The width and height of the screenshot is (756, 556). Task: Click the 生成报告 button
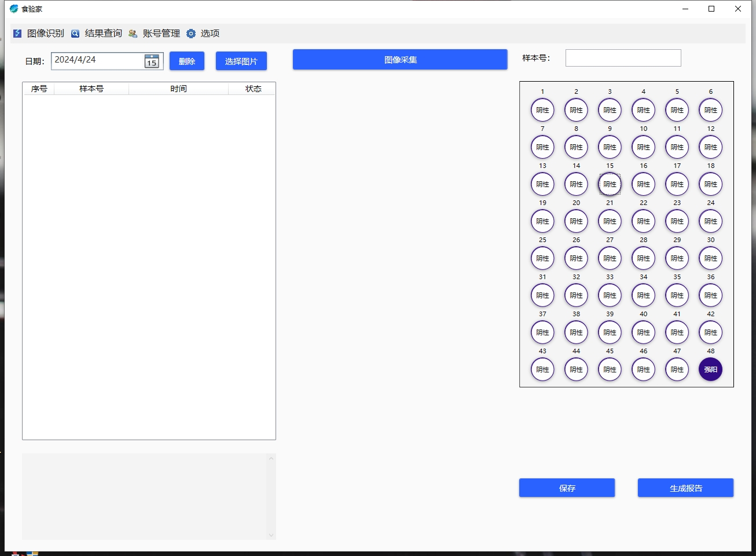[685, 488]
